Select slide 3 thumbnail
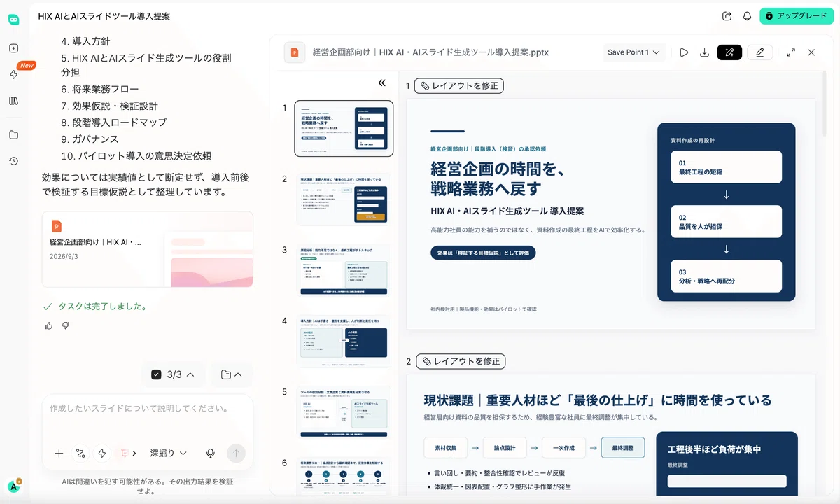Screen dimensions: 840x504 pyautogui.click(x=344, y=270)
